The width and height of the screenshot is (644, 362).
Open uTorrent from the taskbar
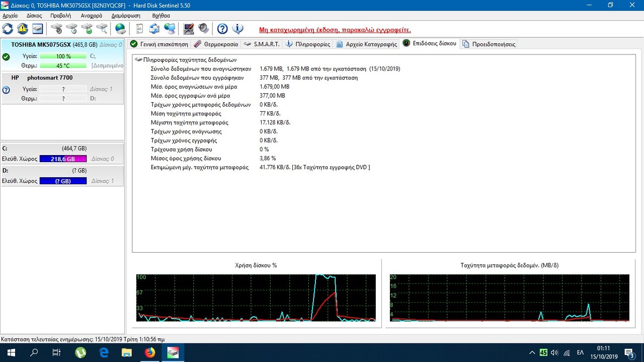pos(80,352)
